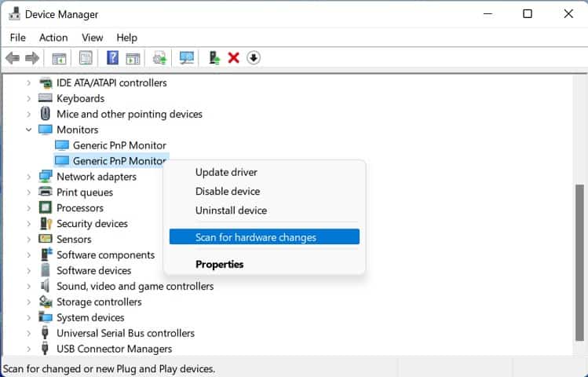Click the vertical scrollbar thumb
588x377 pixels.
click(x=579, y=262)
